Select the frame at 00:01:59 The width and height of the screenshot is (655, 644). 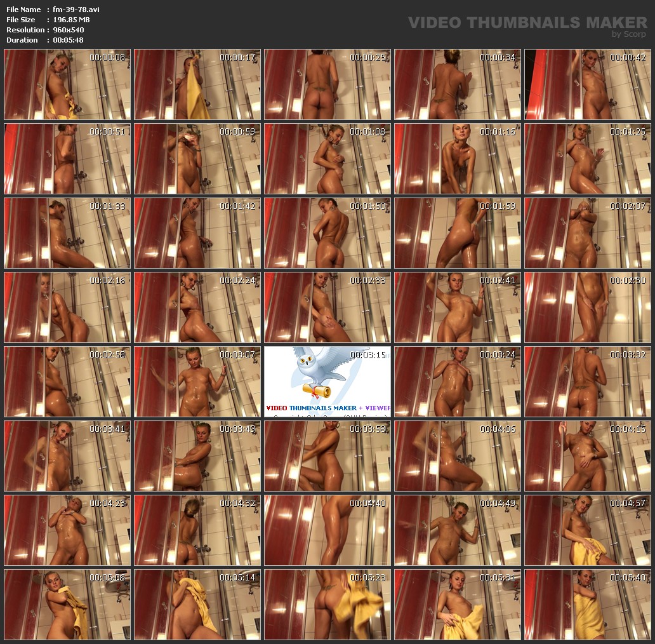[x=457, y=233]
